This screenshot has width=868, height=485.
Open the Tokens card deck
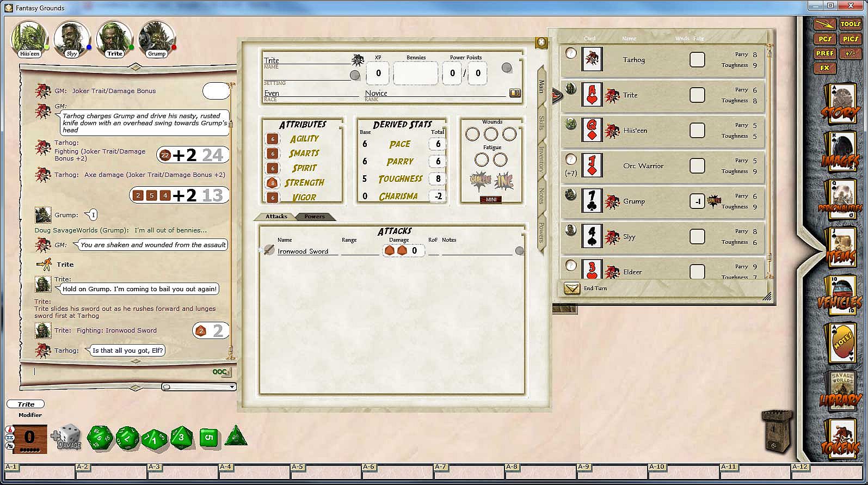click(x=840, y=440)
